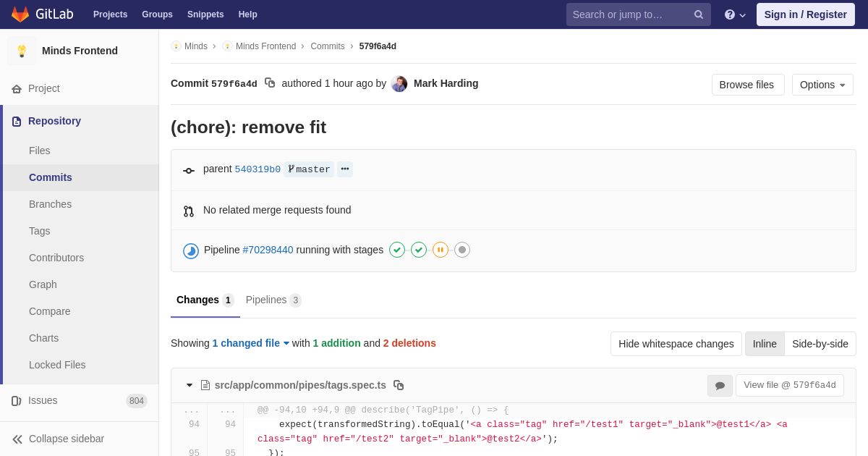
Task: Click the Mark Harding author link
Action: pyautogui.click(x=446, y=83)
